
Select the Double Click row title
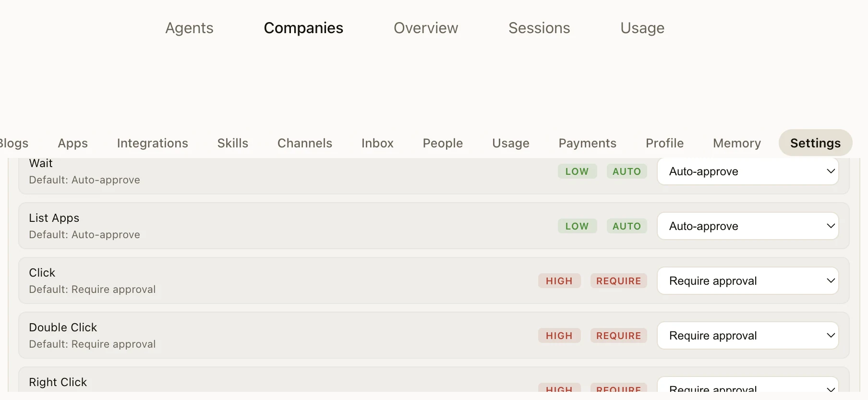[63, 327]
